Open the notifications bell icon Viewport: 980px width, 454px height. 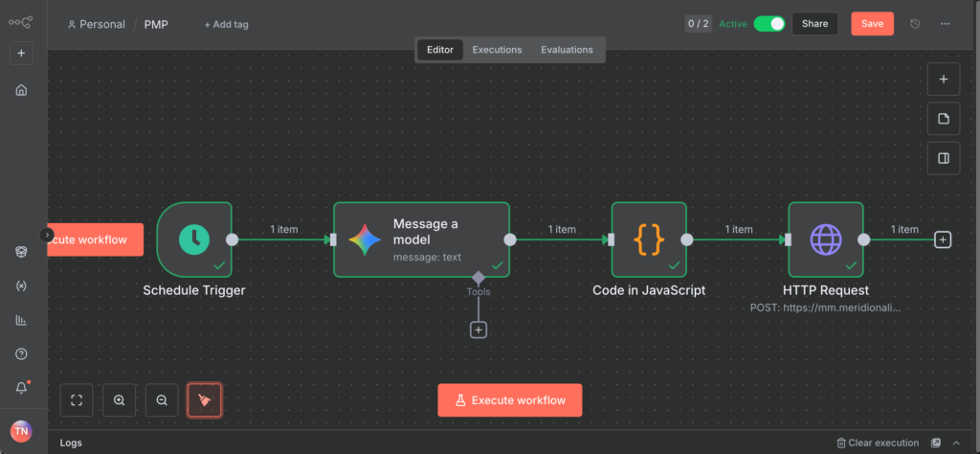pos(21,388)
